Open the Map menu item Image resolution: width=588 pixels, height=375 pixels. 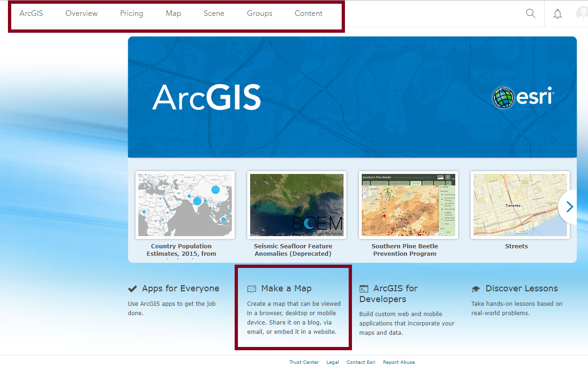tap(173, 14)
